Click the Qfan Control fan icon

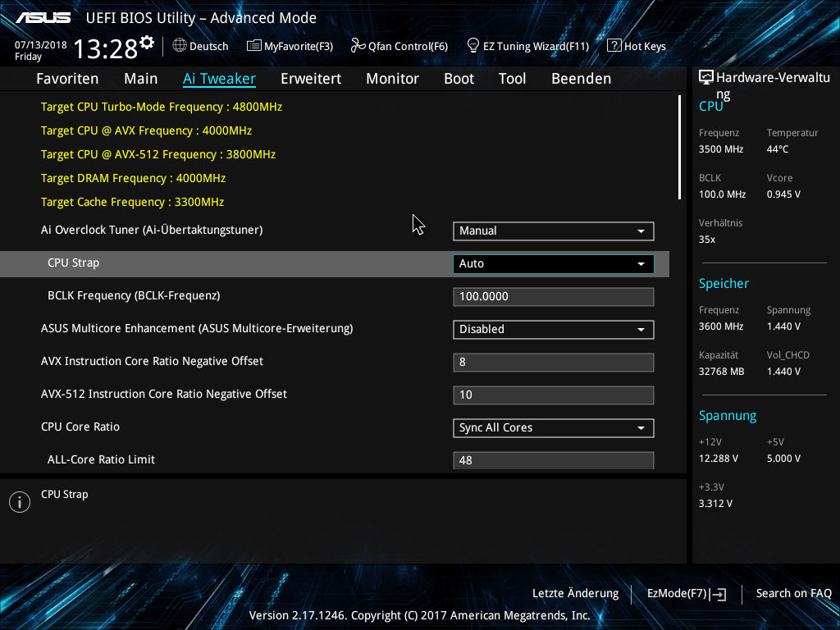pos(358,46)
